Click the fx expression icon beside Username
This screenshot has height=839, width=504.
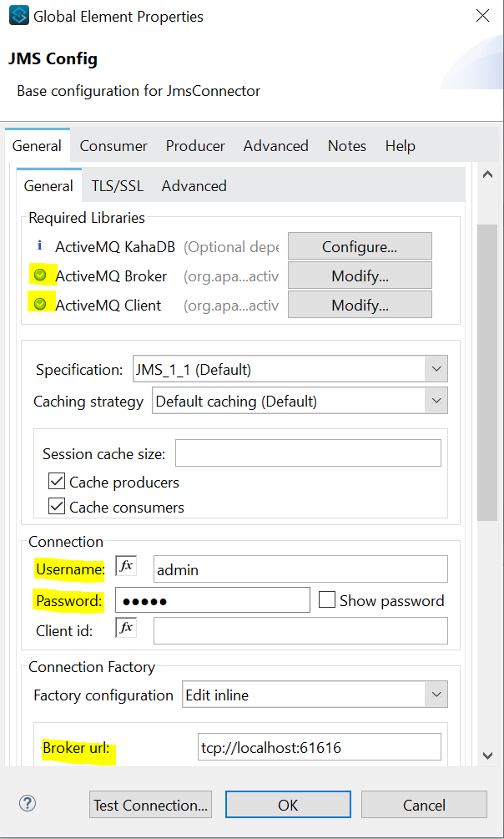click(125, 565)
